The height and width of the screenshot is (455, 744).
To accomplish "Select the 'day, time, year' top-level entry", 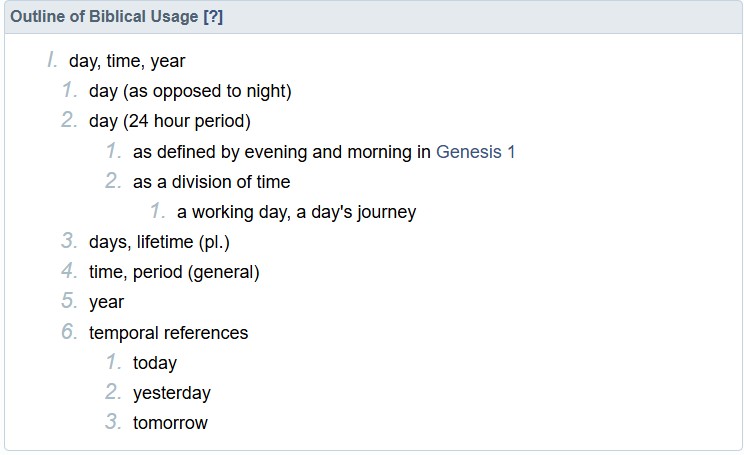I will tap(127, 61).
